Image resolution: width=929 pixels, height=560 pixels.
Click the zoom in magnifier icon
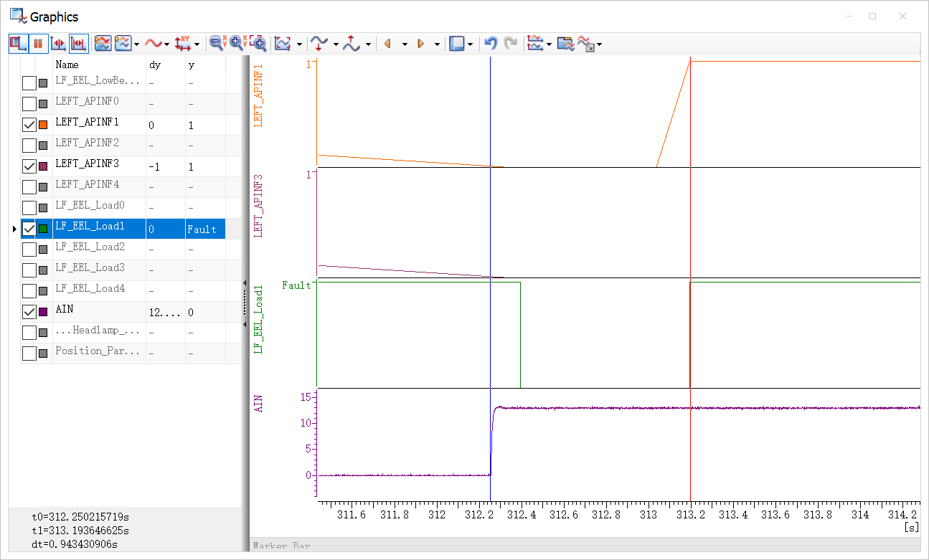tap(236, 44)
